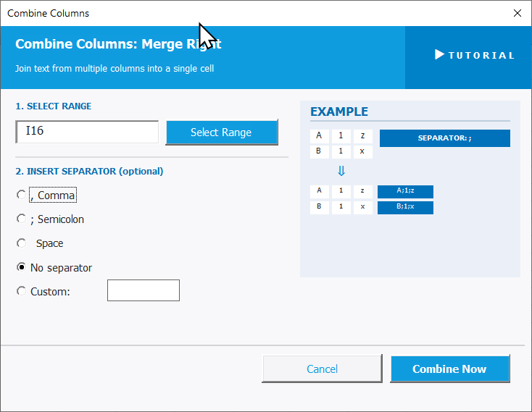Screen dimensions: 532x412
Task: Click the 'A;1;z' example result cell
Action: coord(405,191)
